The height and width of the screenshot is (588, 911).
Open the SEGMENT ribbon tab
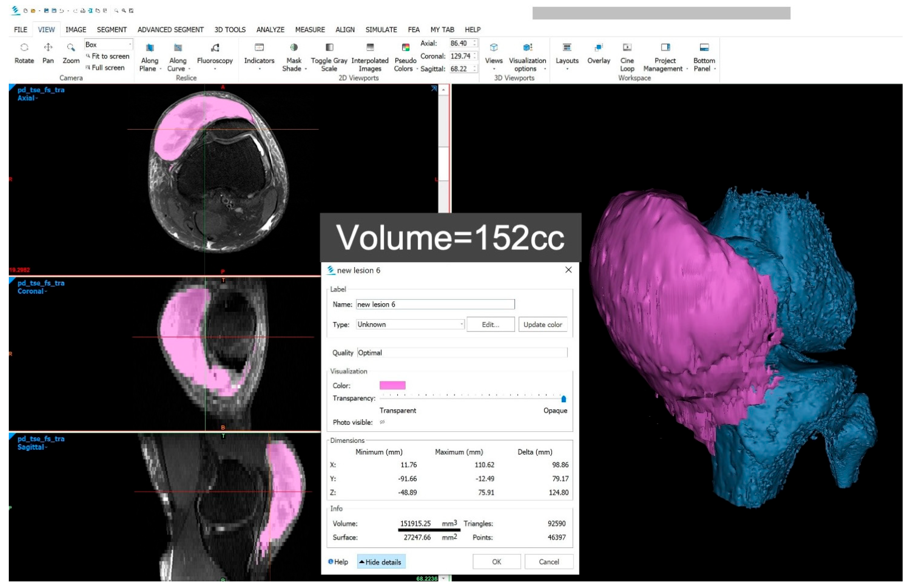pos(112,29)
